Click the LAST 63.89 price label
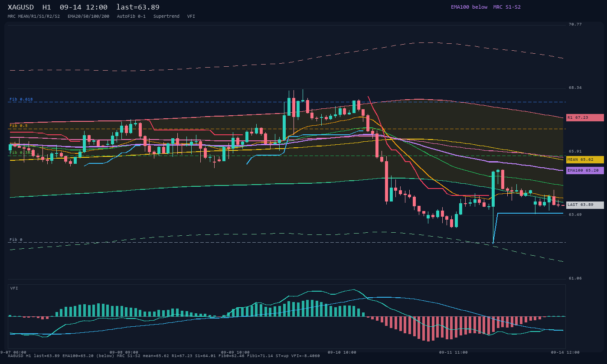Viewport: 607px width, 364px height. (585, 205)
